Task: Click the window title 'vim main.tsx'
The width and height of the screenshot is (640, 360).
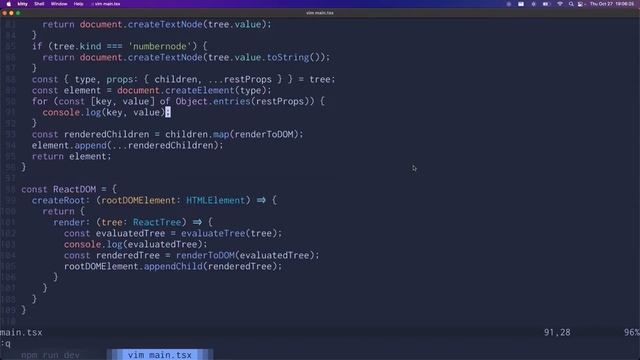Action: click(x=320, y=13)
